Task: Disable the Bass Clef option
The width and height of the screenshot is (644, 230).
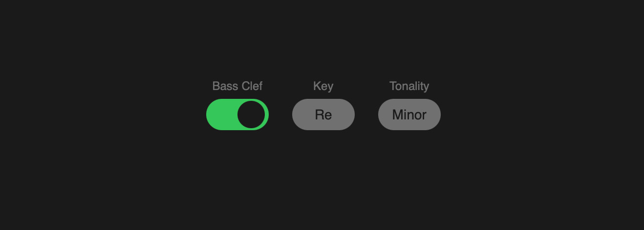Action: [237, 115]
